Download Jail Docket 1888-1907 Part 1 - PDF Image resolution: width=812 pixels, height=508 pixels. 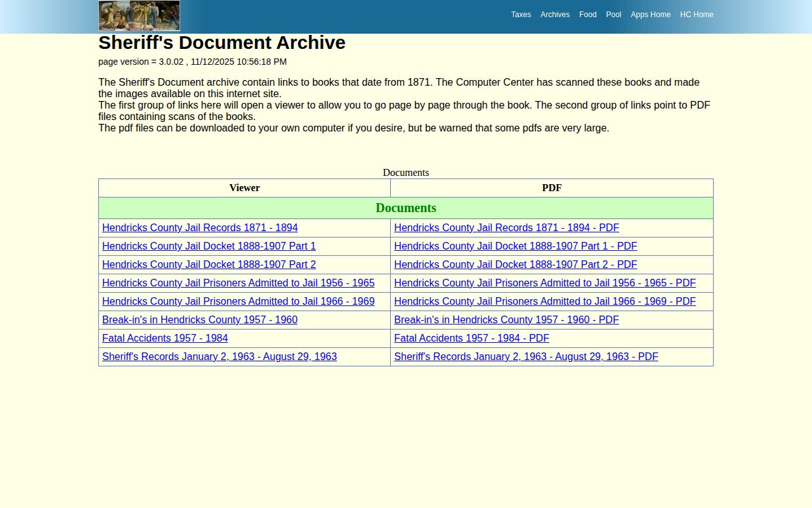pos(515,246)
